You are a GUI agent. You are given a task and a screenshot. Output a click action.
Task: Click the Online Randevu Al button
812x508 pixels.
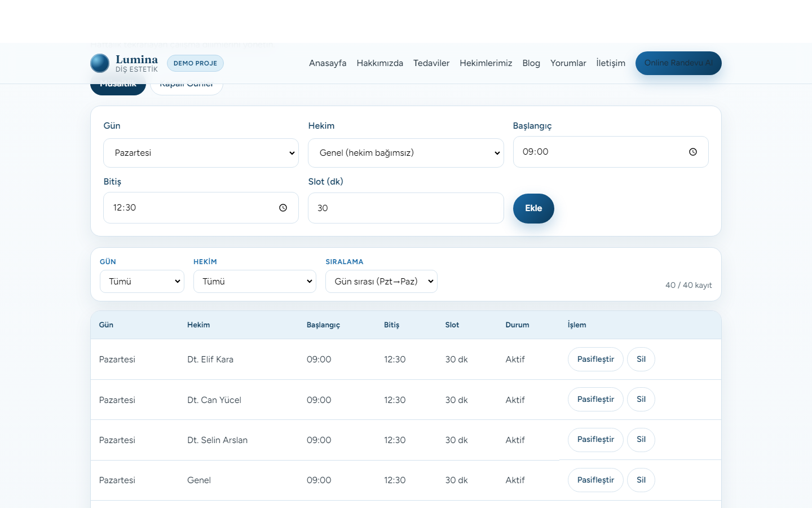pos(678,63)
